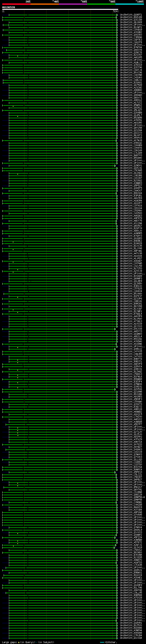Select hit label UniRef100_B7WT84

coord(131,47)
